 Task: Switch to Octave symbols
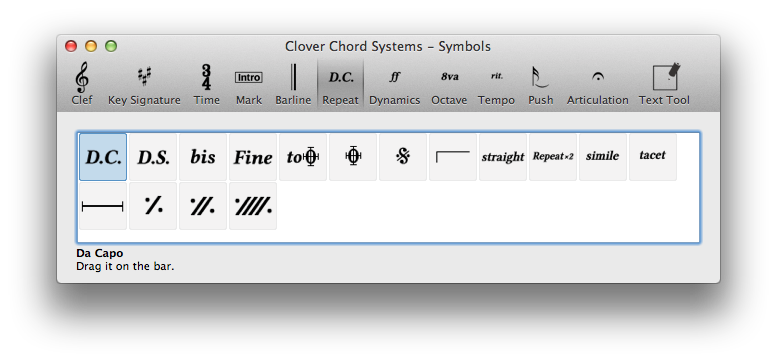click(x=449, y=84)
